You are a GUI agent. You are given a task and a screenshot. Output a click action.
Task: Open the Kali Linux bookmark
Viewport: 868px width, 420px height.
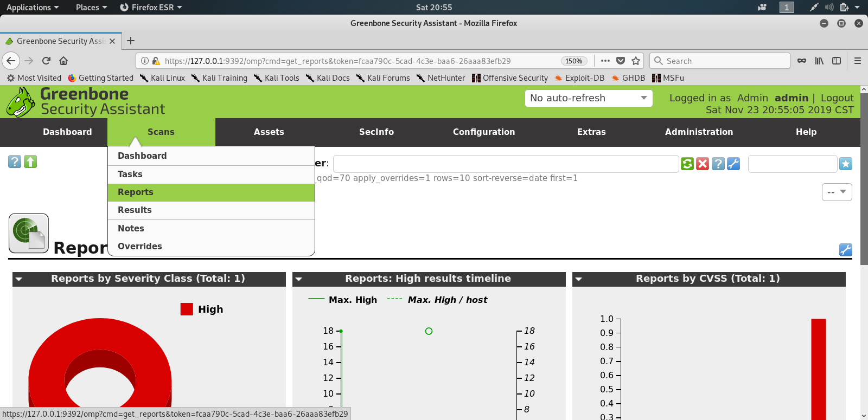point(162,78)
